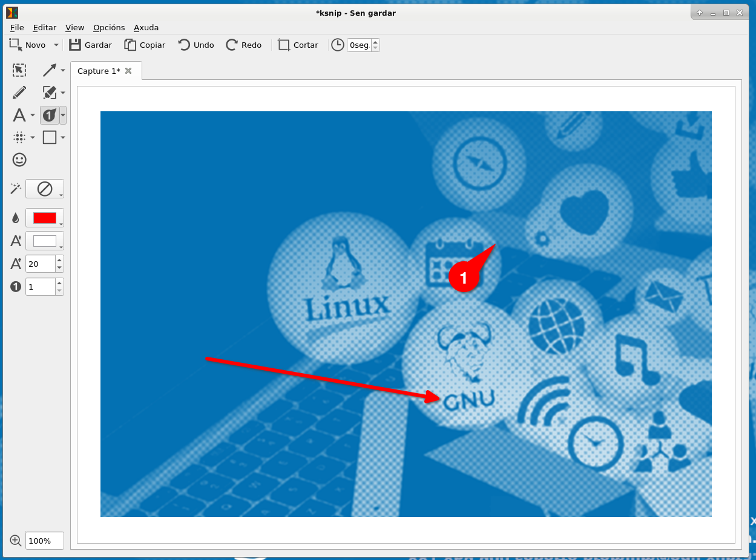The height and width of the screenshot is (560, 756).
Task: Select the Number pointer tool
Action: coord(49,115)
